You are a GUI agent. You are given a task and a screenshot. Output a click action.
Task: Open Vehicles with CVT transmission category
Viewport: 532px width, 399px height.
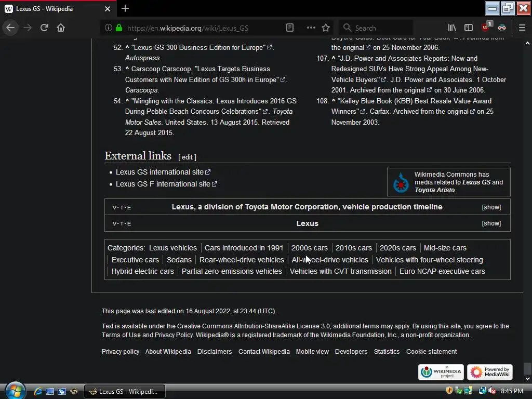point(341,271)
